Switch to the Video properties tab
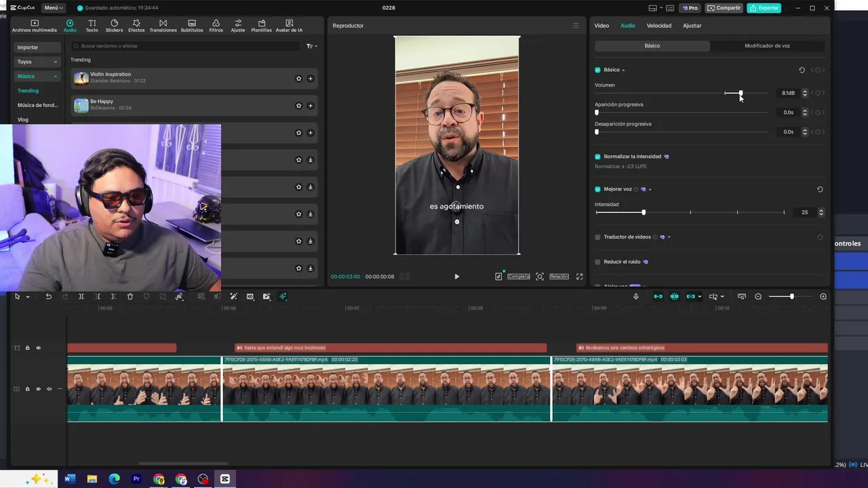Viewport: 868px width, 488px height. 601,26
